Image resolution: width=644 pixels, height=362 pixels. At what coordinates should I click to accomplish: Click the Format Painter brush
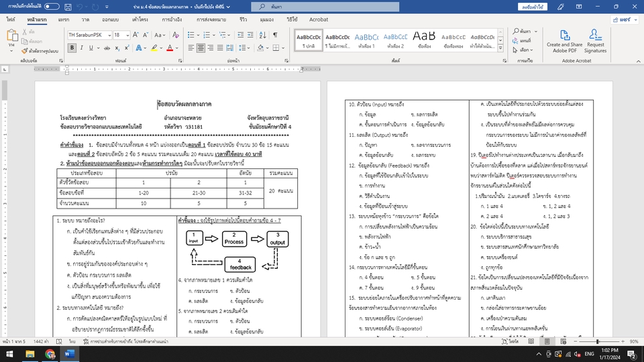coord(40,51)
